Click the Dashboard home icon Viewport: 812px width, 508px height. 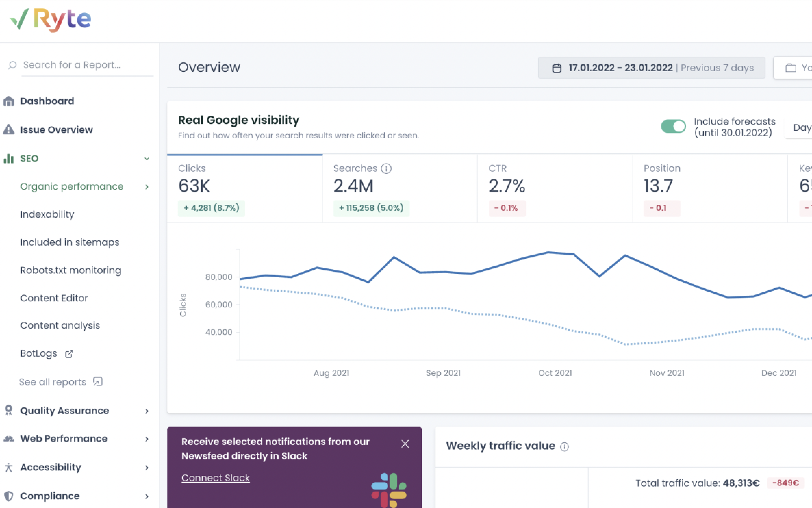point(9,101)
